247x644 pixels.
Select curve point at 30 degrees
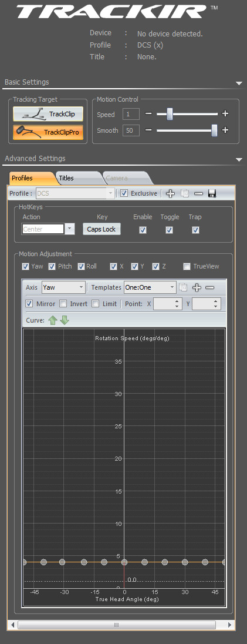[185, 562]
